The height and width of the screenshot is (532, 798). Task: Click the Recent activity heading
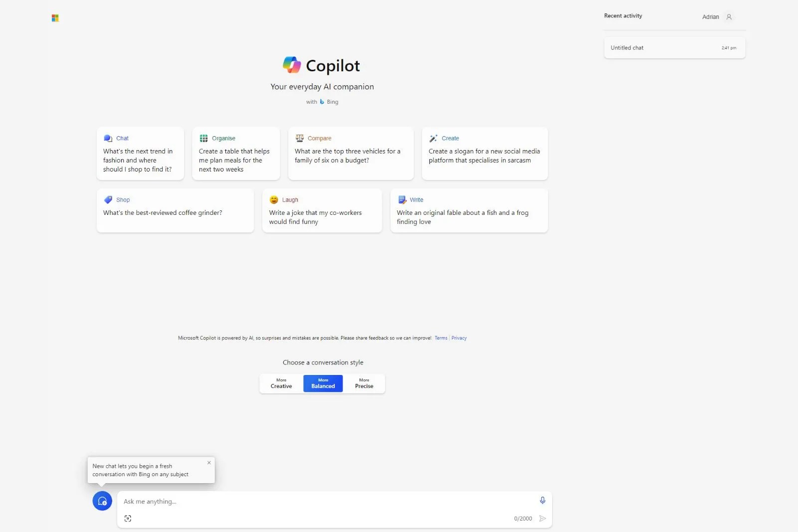tap(623, 16)
